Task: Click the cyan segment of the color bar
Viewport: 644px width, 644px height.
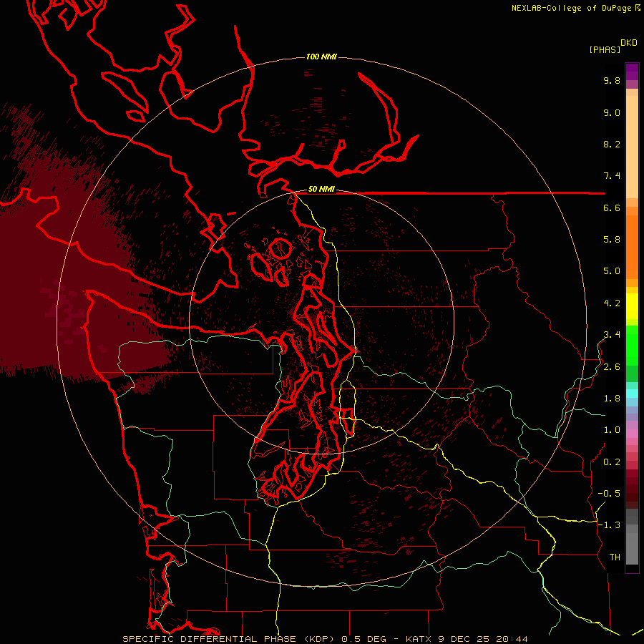Action: pyautogui.click(x=632, y=394)
